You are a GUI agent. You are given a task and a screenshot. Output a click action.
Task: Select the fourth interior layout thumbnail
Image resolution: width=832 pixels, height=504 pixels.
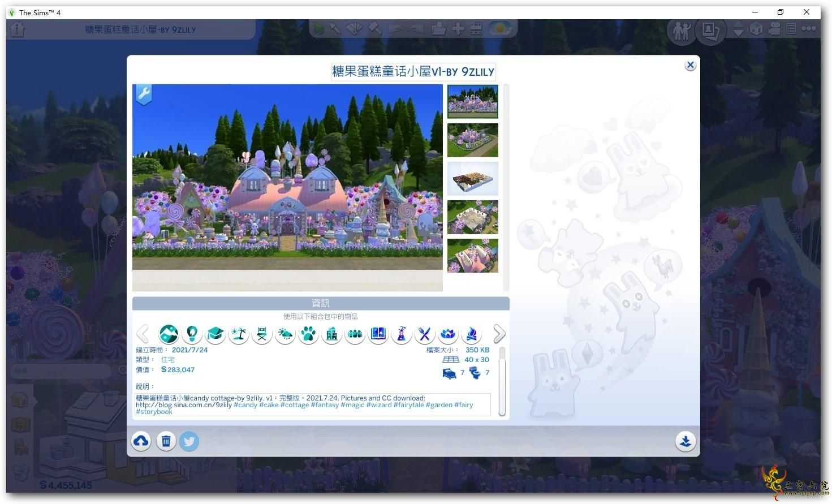tap(473, 217)
